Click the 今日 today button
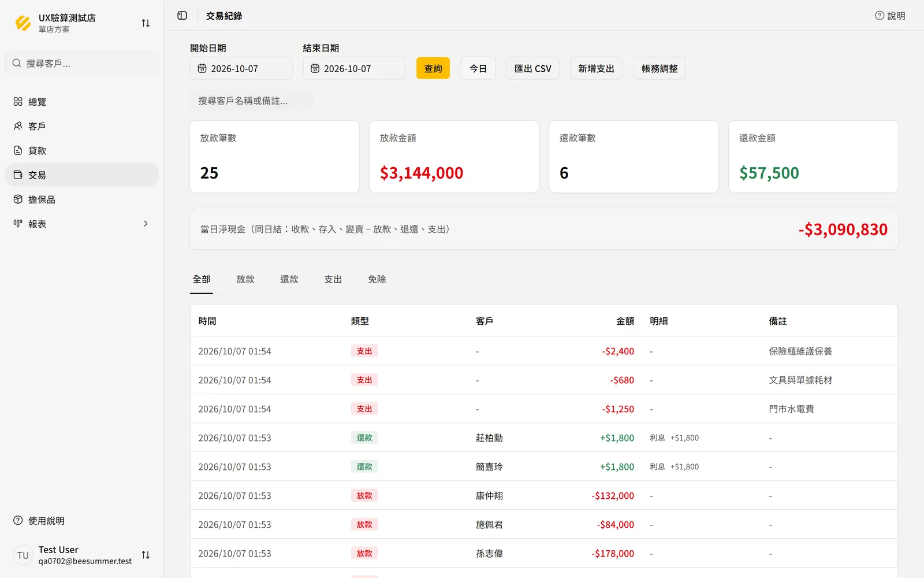This screenshot has width=924, height=578. pyautogui.click(x=478, y=68)
